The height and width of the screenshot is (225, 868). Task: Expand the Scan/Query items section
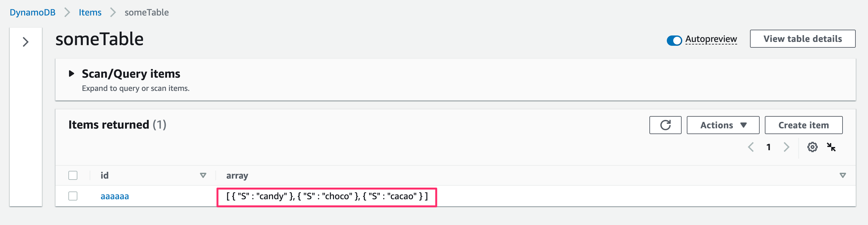(x=72, y=73)
